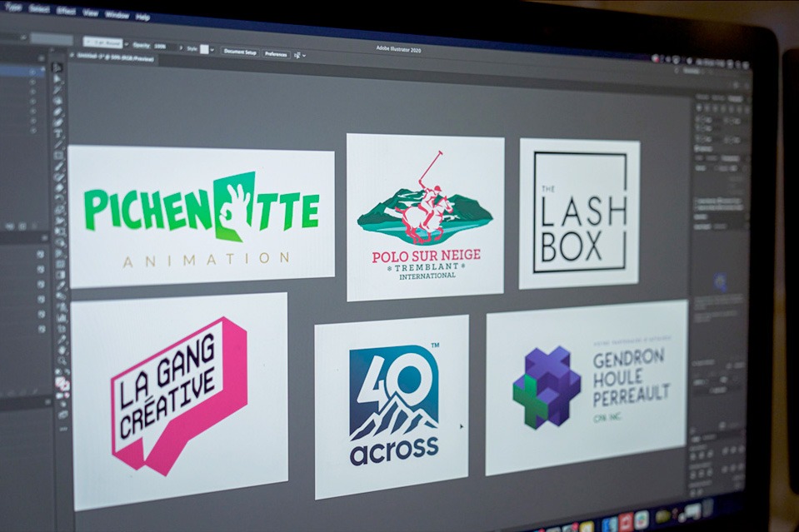
Task: Click the Polo Sur Neige Tremblant logo artwork
Action: [425, 216]
